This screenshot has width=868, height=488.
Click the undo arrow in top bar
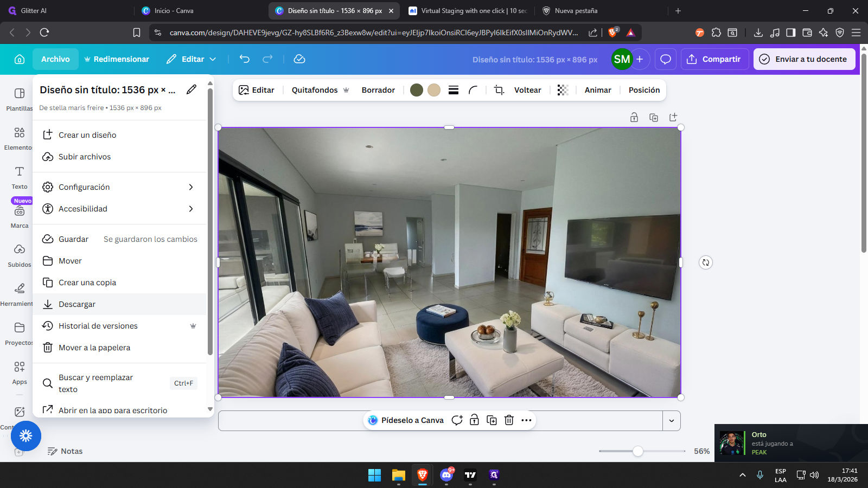click(x=245, y=59)
